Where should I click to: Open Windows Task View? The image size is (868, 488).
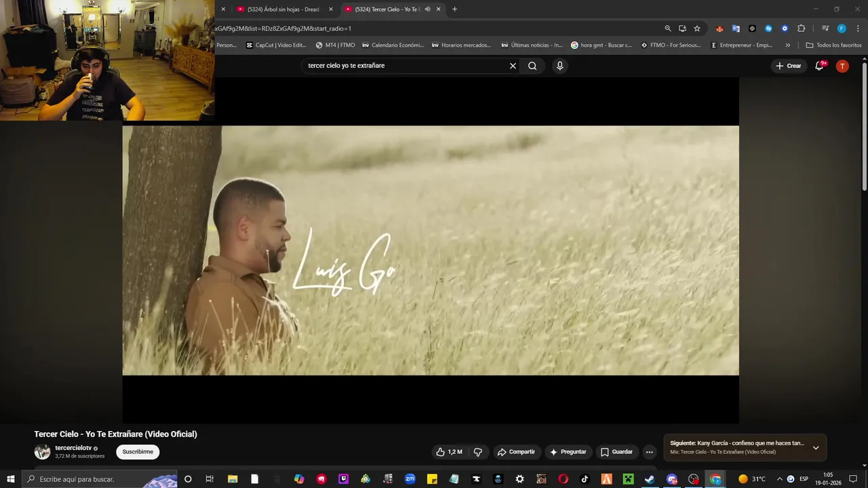click(x=210, y=479)
